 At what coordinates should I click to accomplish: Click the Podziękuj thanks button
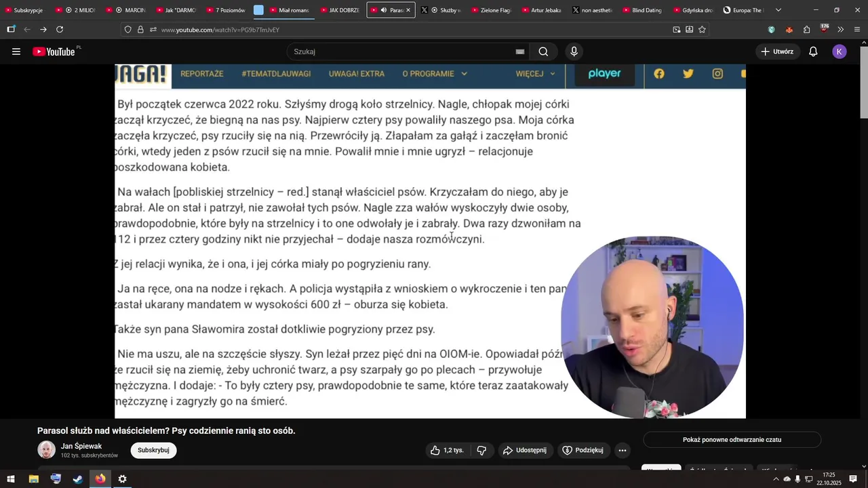coord(583,450)
